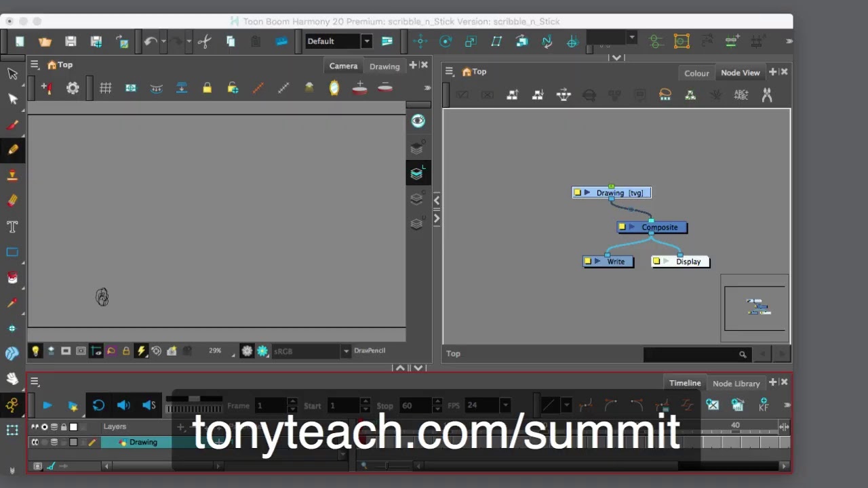Switch to the Colour tab
This screenshot has height=488, width=868.
point(696,73)
